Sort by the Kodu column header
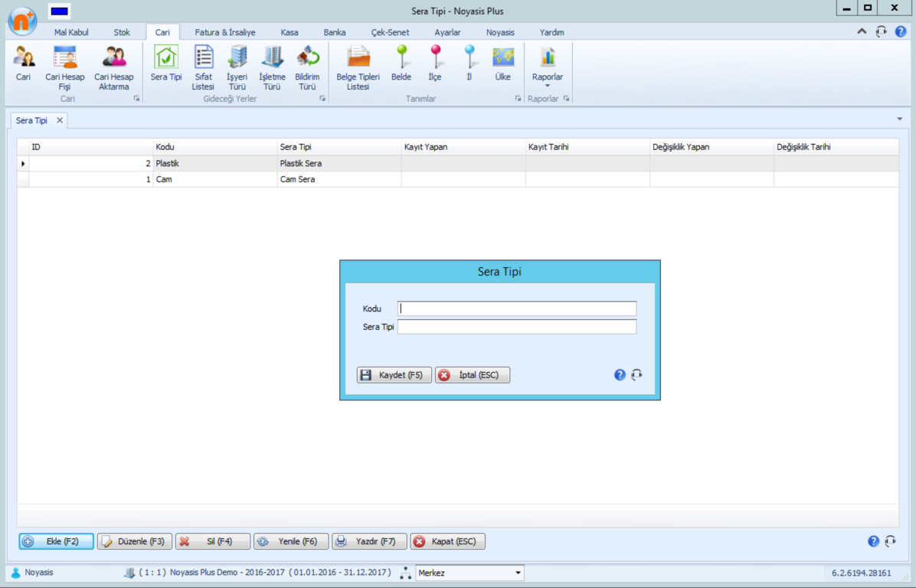 215,147
